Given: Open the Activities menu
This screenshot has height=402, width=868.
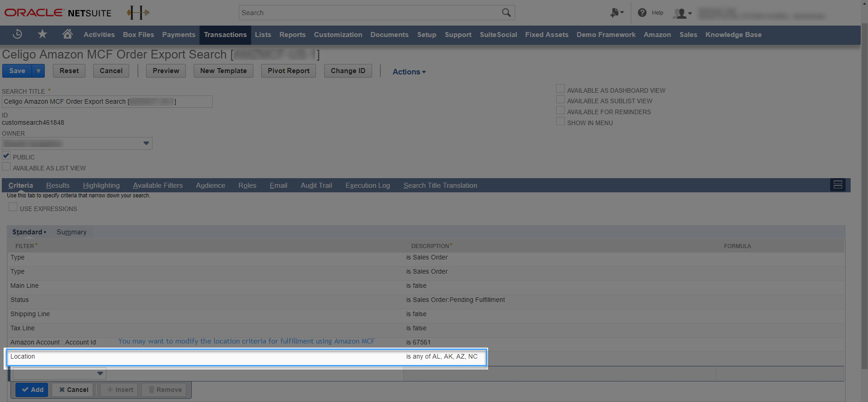Looking at the screenshot, I should tap(99, 35).
